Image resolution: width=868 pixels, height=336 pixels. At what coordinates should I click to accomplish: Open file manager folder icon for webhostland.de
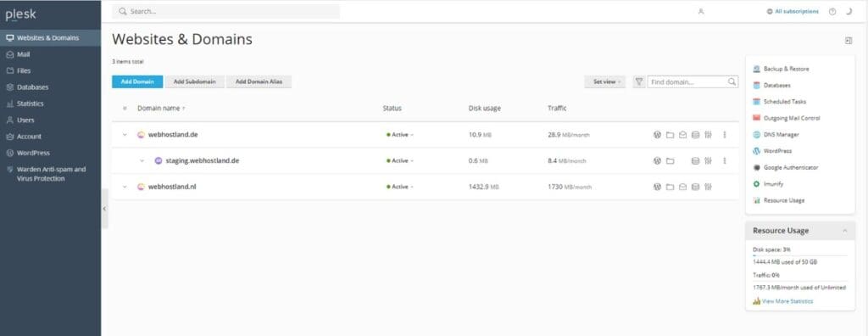pyautogui.click(x=670, y=135)
